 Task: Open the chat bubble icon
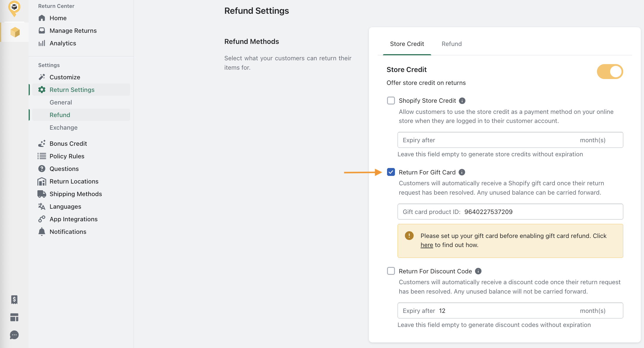tap(14, 335)
